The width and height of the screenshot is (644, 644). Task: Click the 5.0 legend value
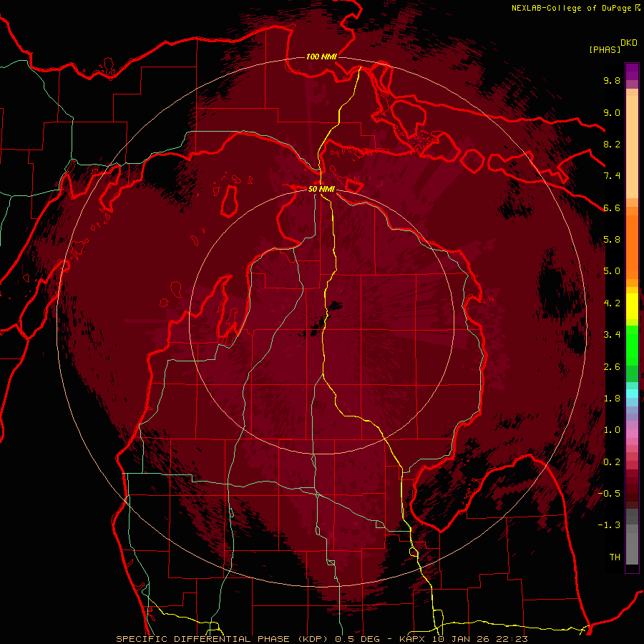[x=612, y=271]
